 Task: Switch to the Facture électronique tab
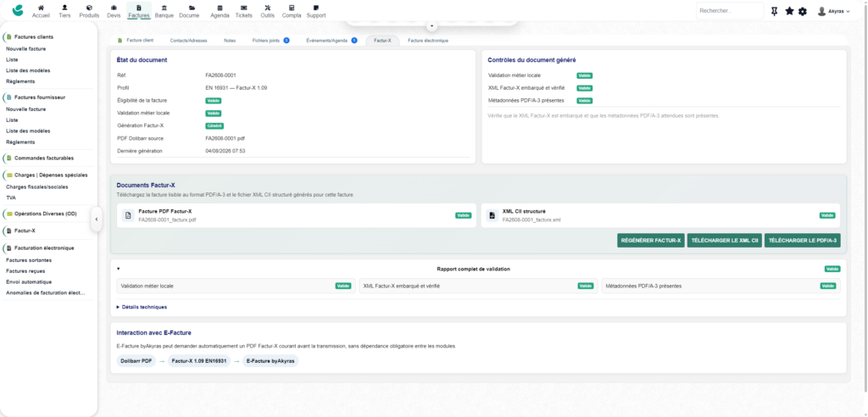pyautogui.click(x=428, y=41)
